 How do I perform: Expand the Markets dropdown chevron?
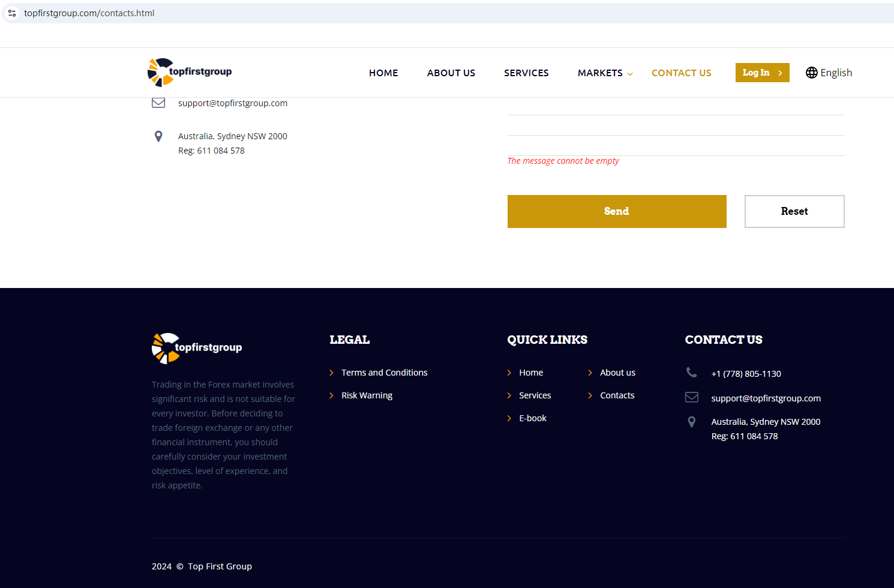click(630, 74)
